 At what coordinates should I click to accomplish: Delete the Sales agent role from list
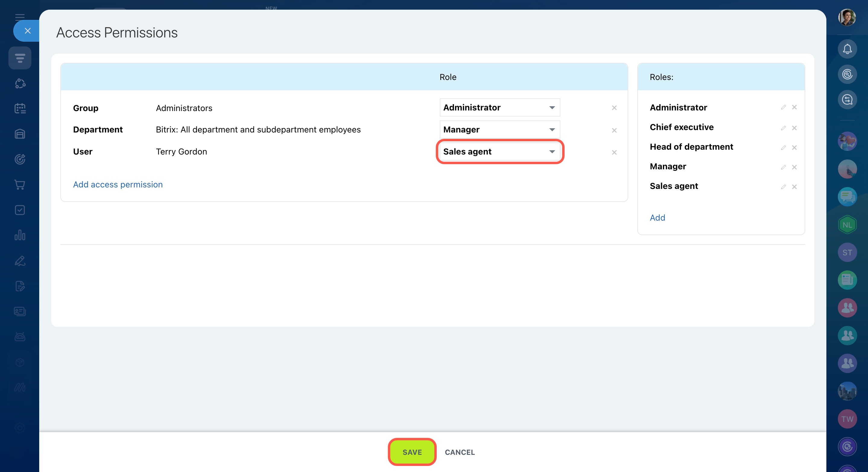coord(794,187)
